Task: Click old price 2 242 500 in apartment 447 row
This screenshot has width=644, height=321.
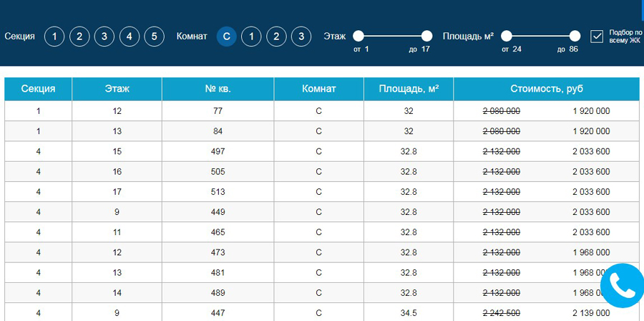Action: (502, 313)
